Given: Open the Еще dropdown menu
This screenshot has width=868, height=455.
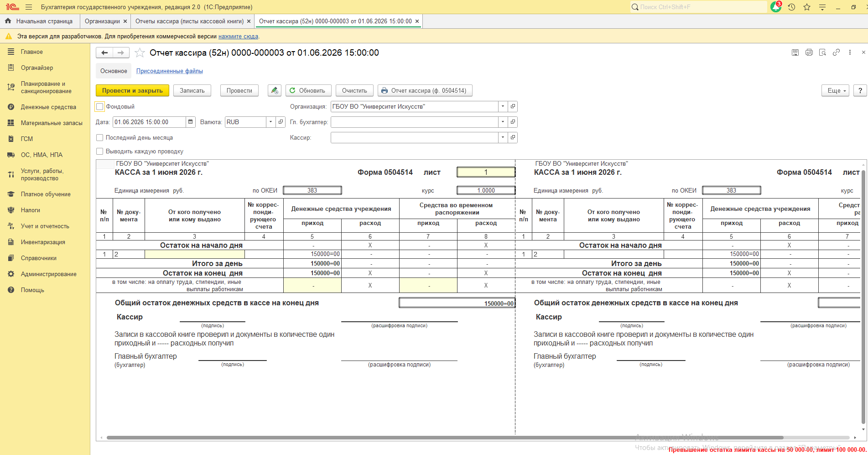Looking at the screenshot, I should click(x=836, y=90).
